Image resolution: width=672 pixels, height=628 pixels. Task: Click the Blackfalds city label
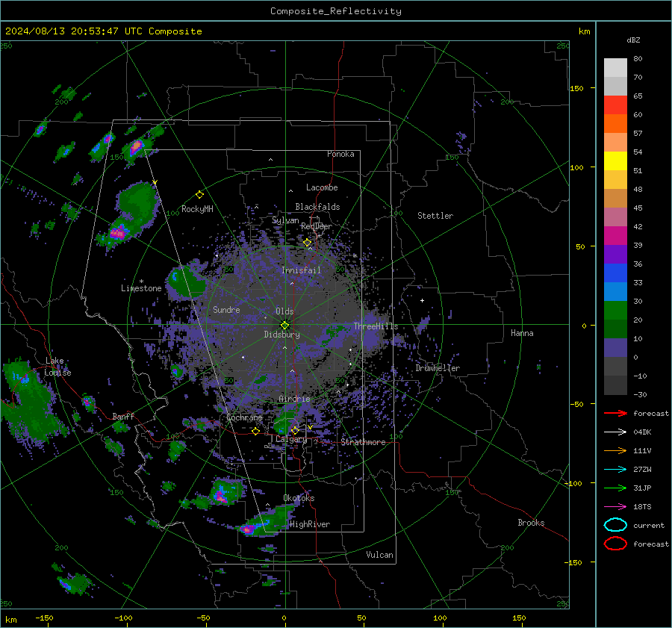[317, 207]
